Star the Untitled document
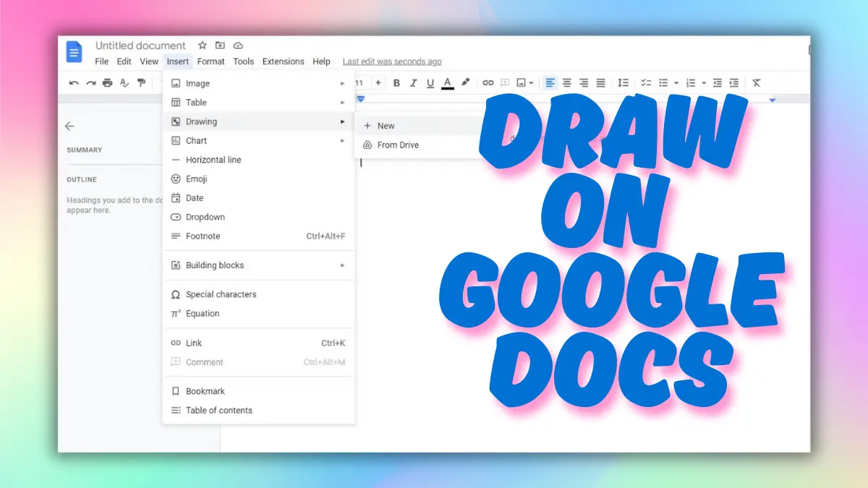The image size is (868, 488). 203,46
